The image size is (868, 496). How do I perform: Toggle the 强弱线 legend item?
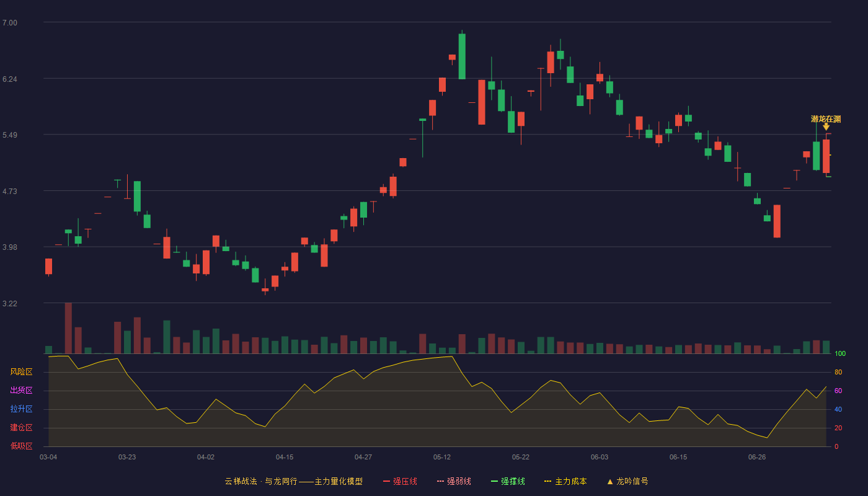pos(454,481)
